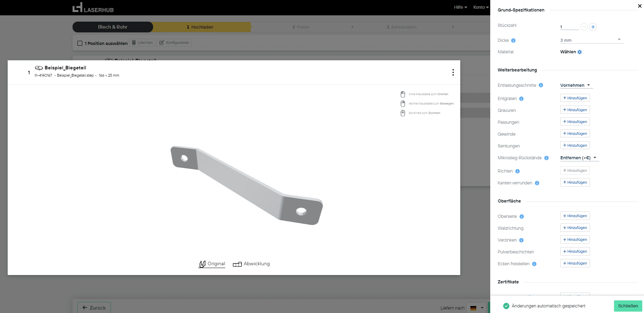Tick the 'Position auswählen' checkbox
644x313 pixels.
tap(80, 43)
